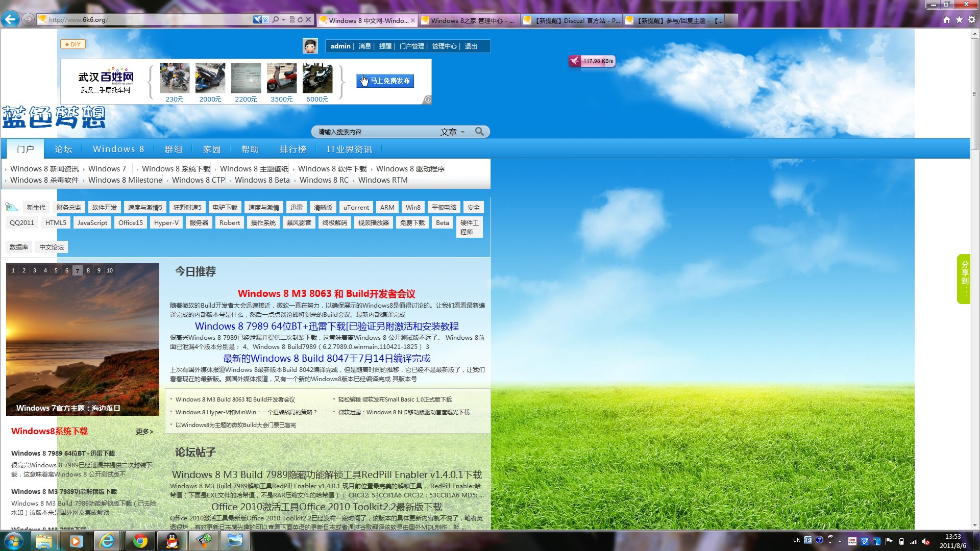This screenshot has width=980, height=551.
Task: Switch to the 'Windows 8之家 管理中心' tab
Action: 469,20
